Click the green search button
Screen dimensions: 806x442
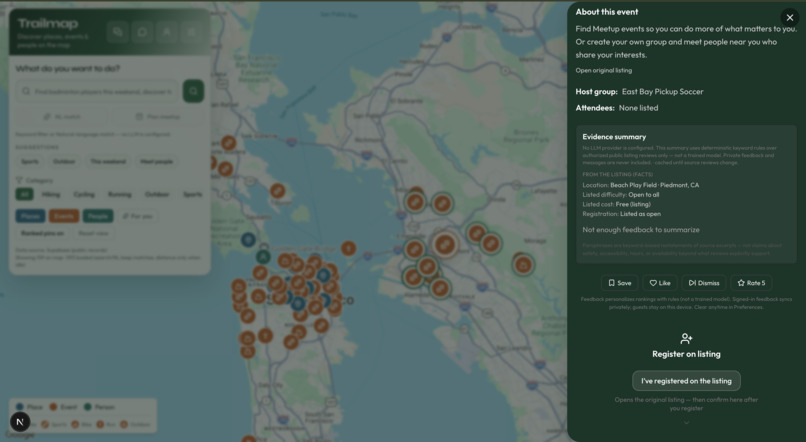(x=193, y=91)
